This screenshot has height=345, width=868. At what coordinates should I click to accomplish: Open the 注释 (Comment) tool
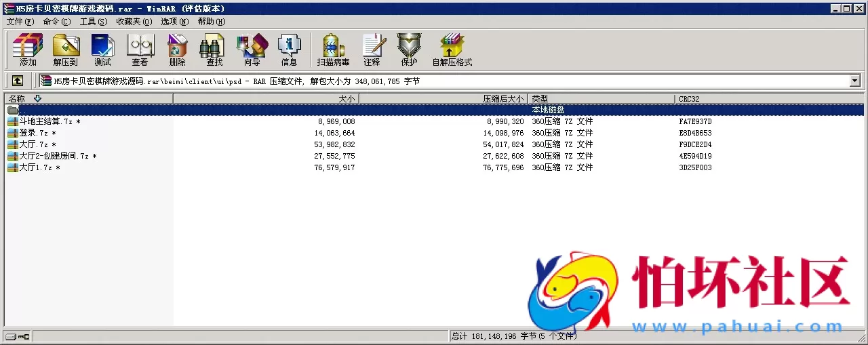click(x=372, y=49)
